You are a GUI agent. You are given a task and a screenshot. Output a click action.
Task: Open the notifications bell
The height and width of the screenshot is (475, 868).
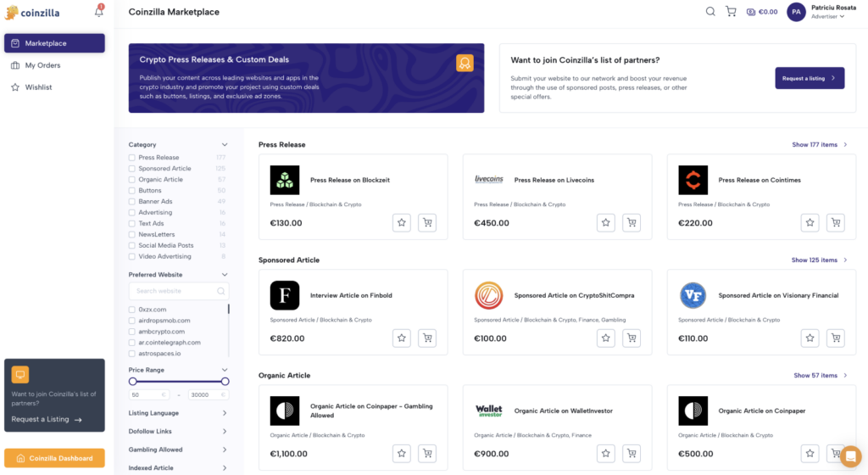tap(99, 11)
